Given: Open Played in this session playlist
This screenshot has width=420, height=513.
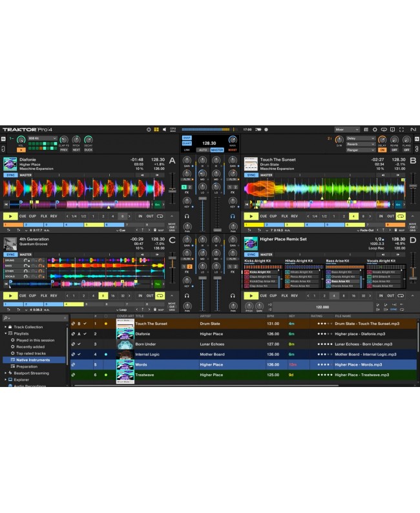Looking at the screenshot, I should pos(36,340).
